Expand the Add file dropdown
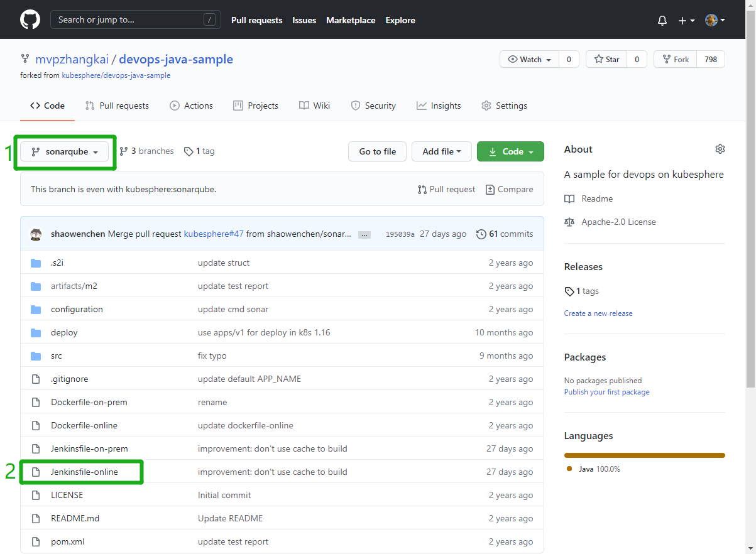756x554 pixels. tap(441, 151)
